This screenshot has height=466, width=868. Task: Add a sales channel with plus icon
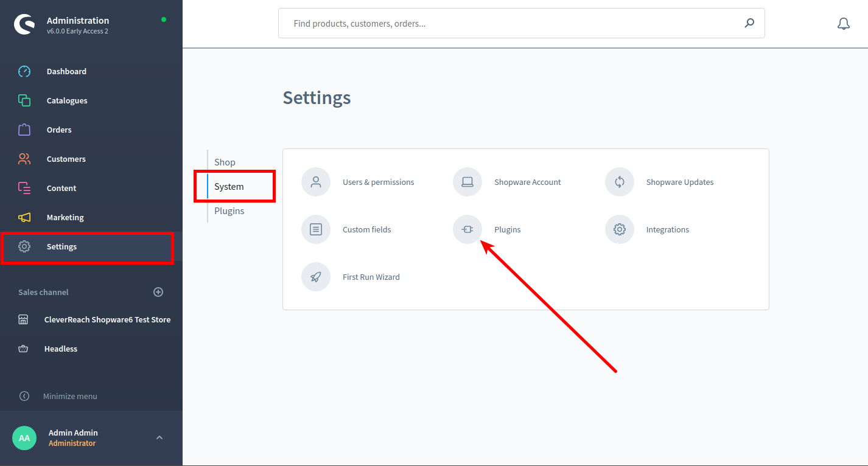coord(158,292)
